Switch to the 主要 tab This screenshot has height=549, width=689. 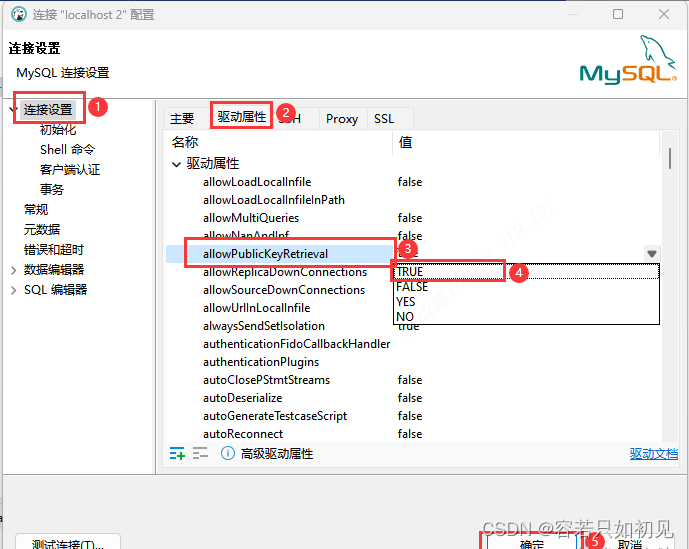182,119
